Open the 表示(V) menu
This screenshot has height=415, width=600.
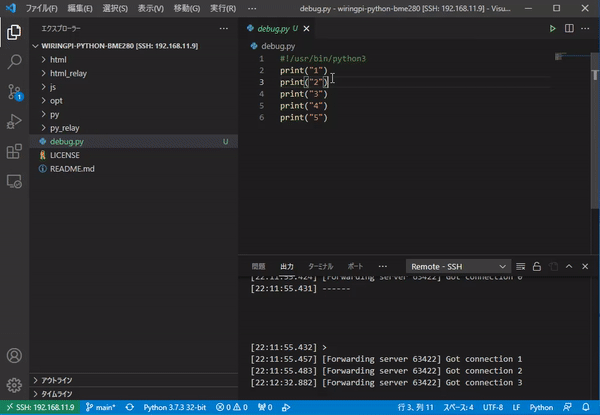(150, 8)
